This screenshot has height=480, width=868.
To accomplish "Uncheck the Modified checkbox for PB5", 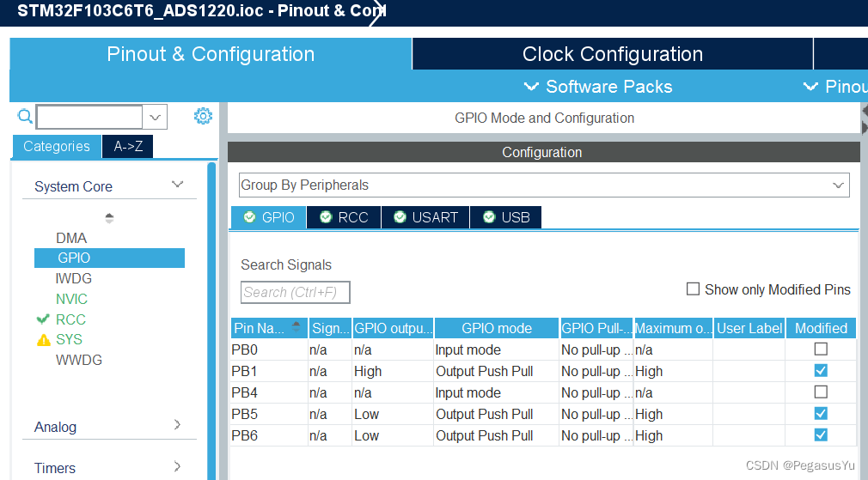I will tap(821, 414).
